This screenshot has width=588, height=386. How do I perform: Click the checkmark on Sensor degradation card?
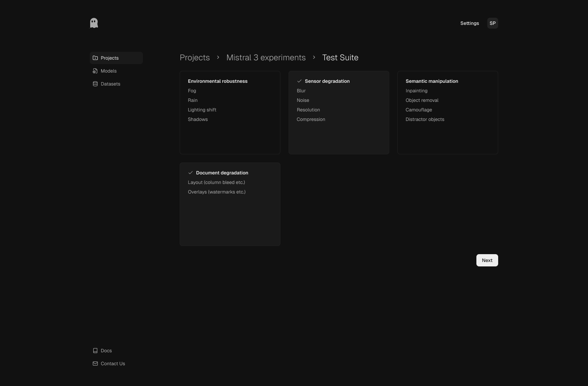(x=299, y=81)
